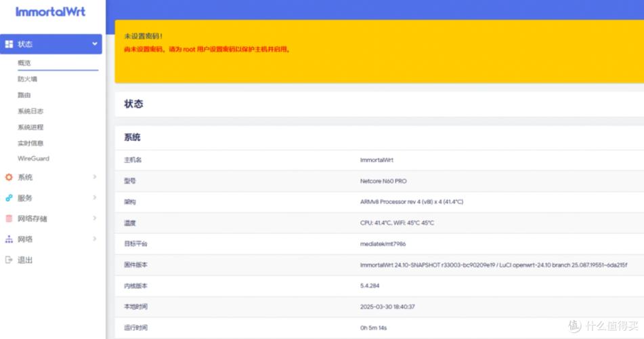Open the 路由 routing page
Screen dimensions: 644x339
pyautogui.click(x=24, y=95)
